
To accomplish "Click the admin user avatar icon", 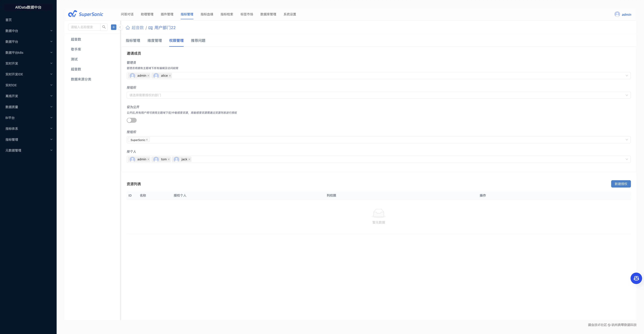I will click(x=617, y=14).
